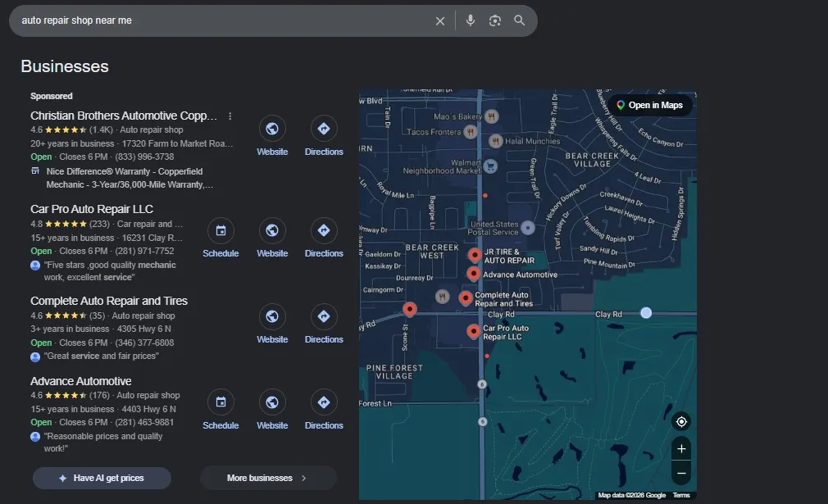
Task: Click "Reasonable prices and quality work!" review
Action: pos(103,443)
